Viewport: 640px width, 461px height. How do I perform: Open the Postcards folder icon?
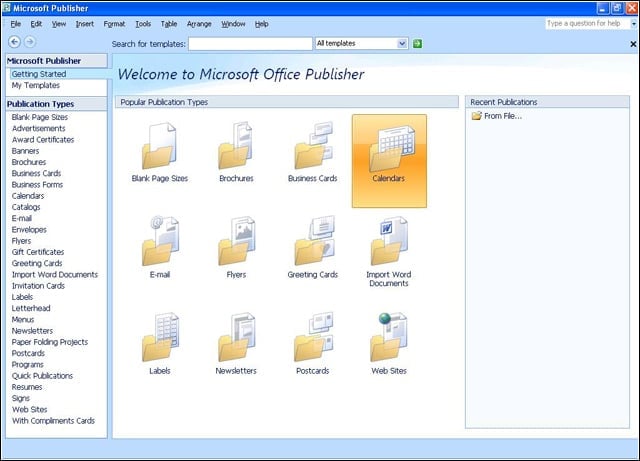click(313, 337)
